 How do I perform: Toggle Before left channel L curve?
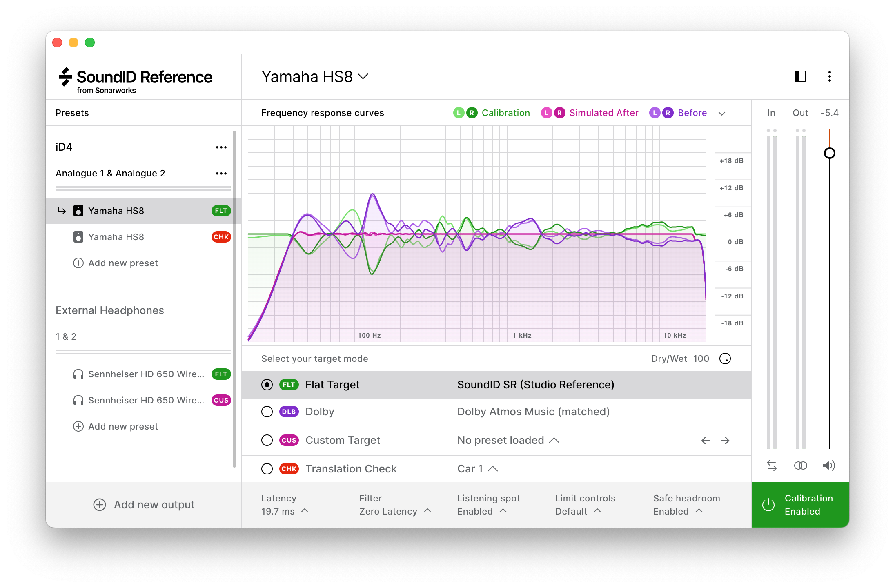pos(655,113)
